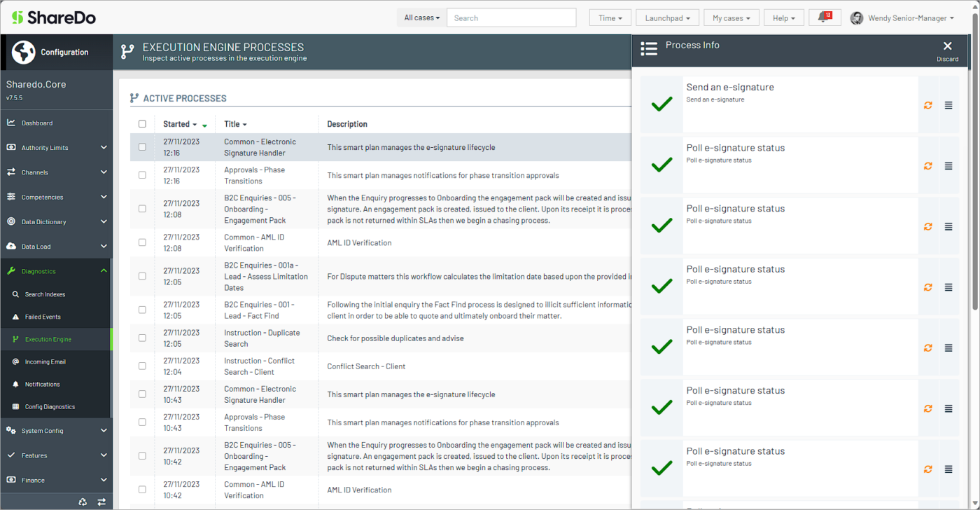
Task: Open the Launchpad menu
Action: click(668, 18)
